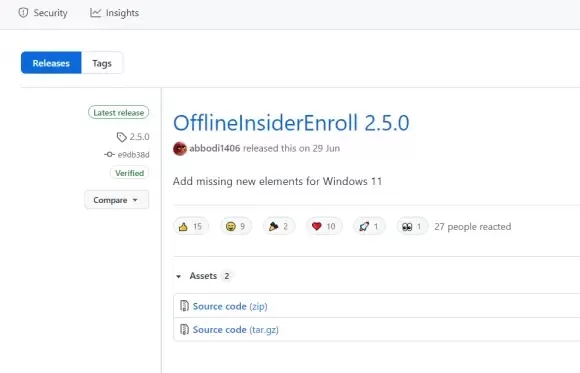
Task: Click the shield icon next to Security
Action: coord(23,13)
